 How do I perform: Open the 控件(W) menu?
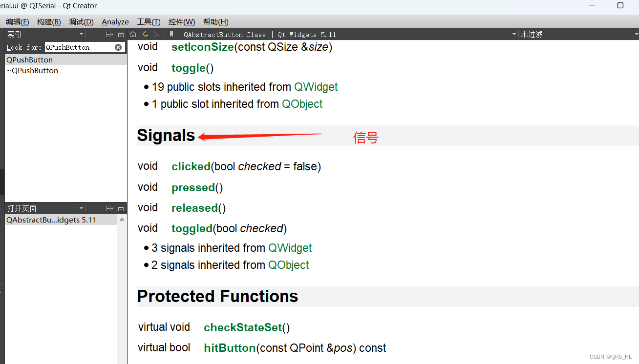[x=182, y=22]
